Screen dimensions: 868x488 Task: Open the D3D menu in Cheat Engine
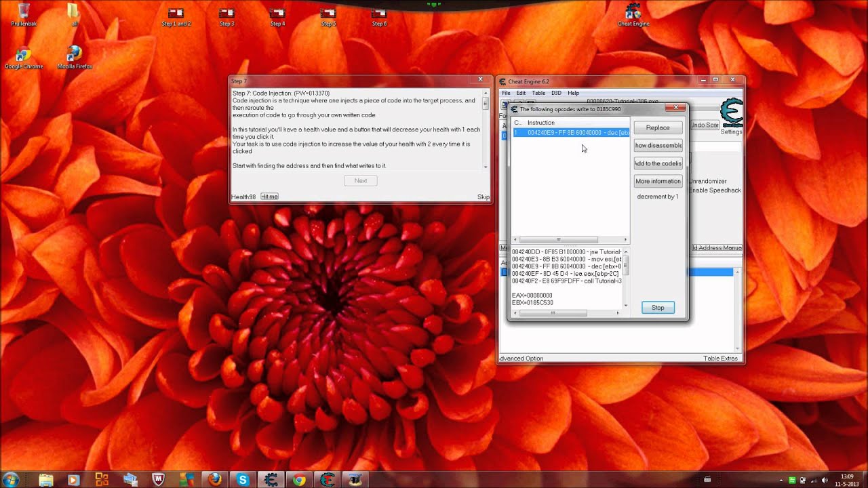556,93
